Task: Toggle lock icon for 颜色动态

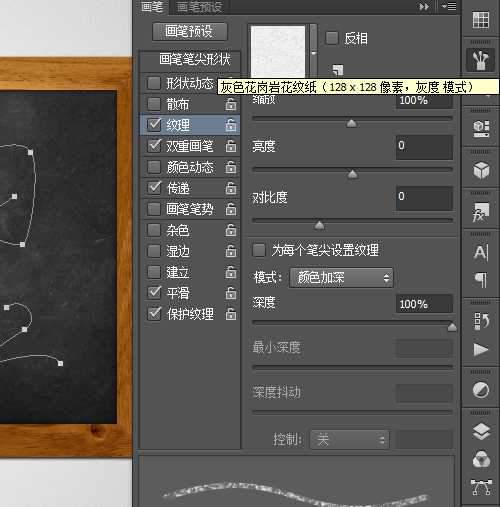Action: click(x=231, y=167)
